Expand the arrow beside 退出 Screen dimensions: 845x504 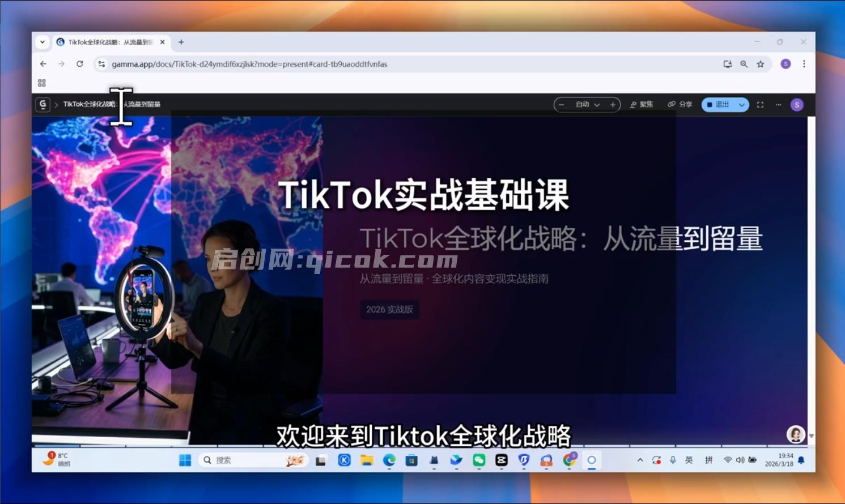(x=742, y=105)
